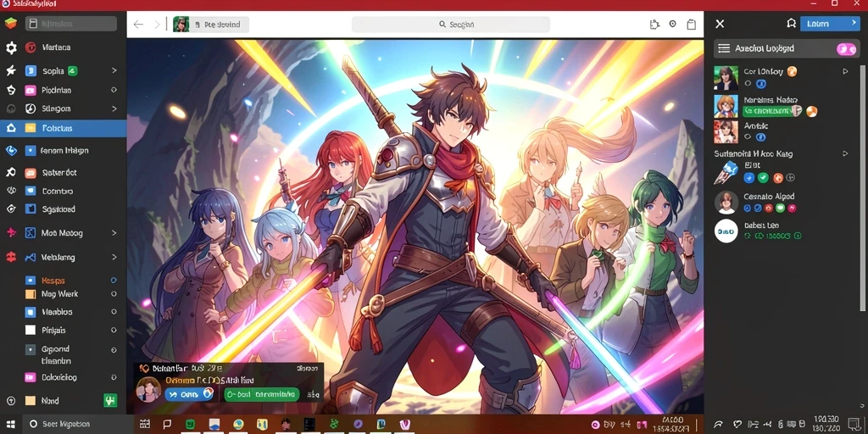This screenshot has width=868, height=434.
Task: Expand the first contact's triangle arrow in the right panel
Action: pos(845,71)
